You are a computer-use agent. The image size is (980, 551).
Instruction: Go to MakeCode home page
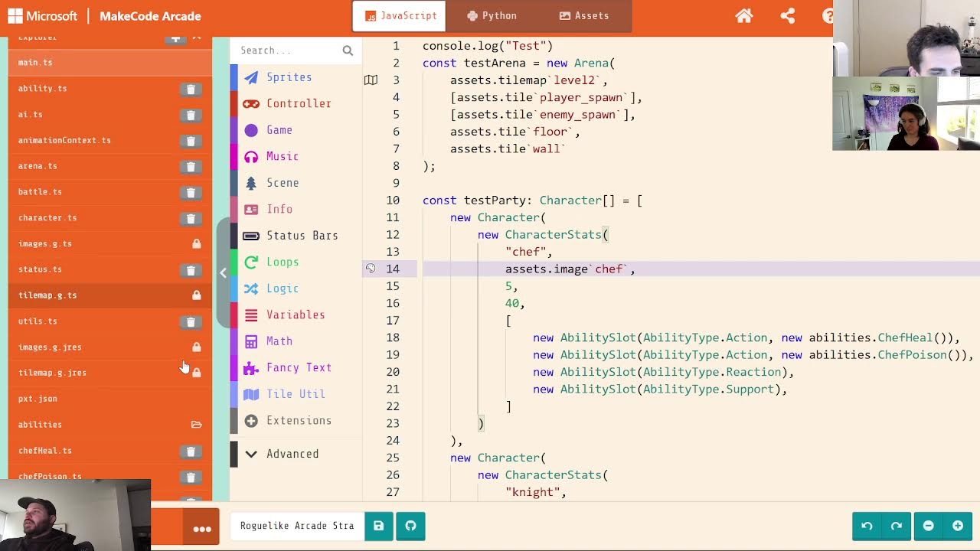click(743, 16)
